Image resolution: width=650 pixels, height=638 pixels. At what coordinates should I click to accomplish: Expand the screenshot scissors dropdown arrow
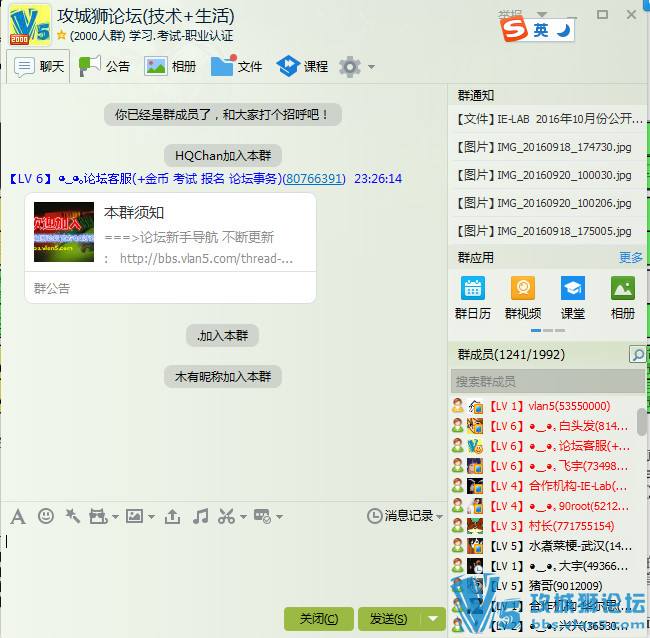(243, 517)
